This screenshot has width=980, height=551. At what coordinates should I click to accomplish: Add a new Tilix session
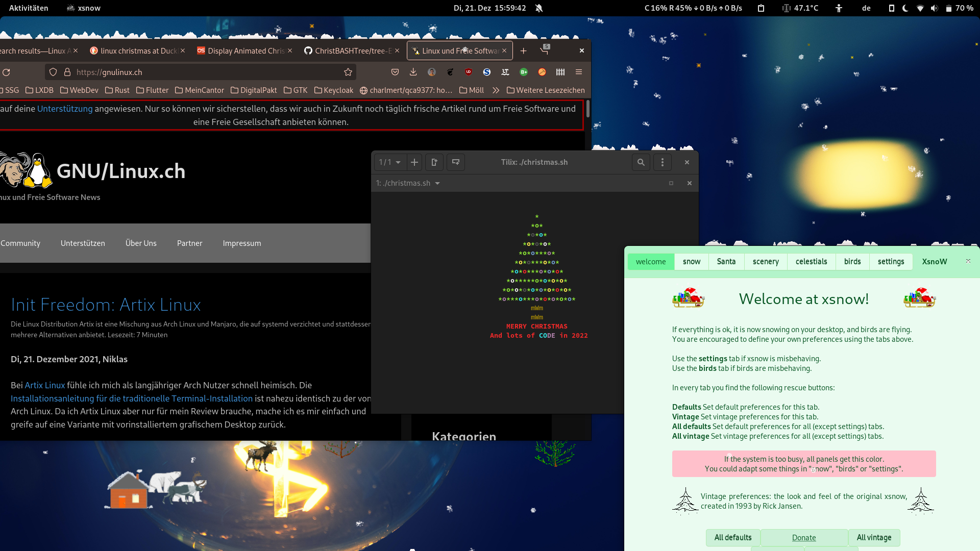(414, 162)
